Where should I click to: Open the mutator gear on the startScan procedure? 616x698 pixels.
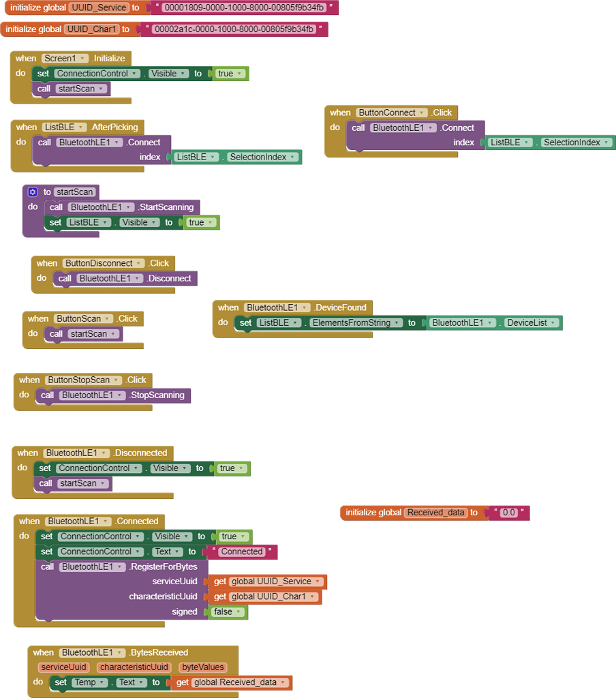(32, 192)
